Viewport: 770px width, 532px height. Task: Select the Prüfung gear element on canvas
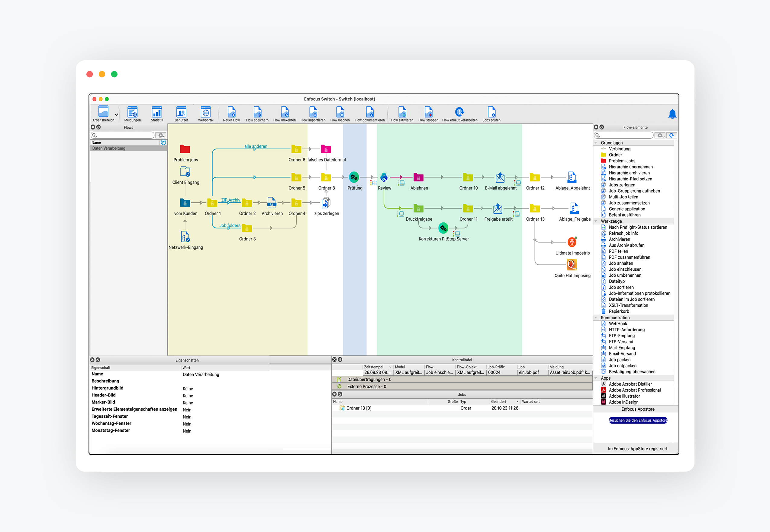coord(354,177)
